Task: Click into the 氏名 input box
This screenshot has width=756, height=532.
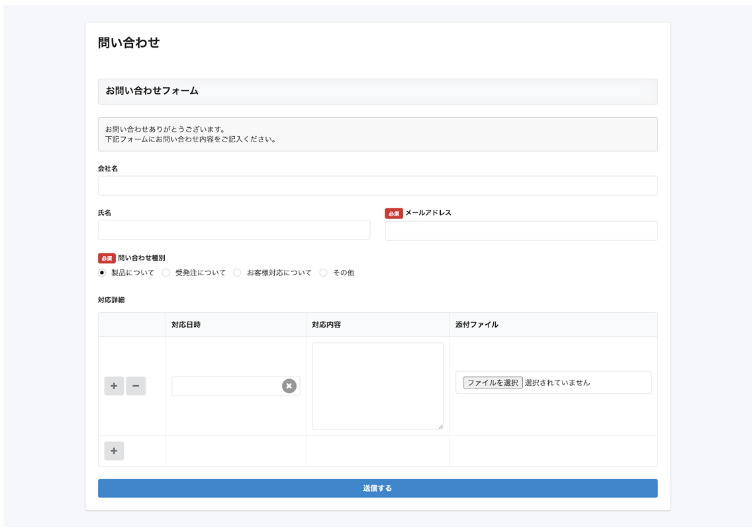Action: click(x=234, y=230)
